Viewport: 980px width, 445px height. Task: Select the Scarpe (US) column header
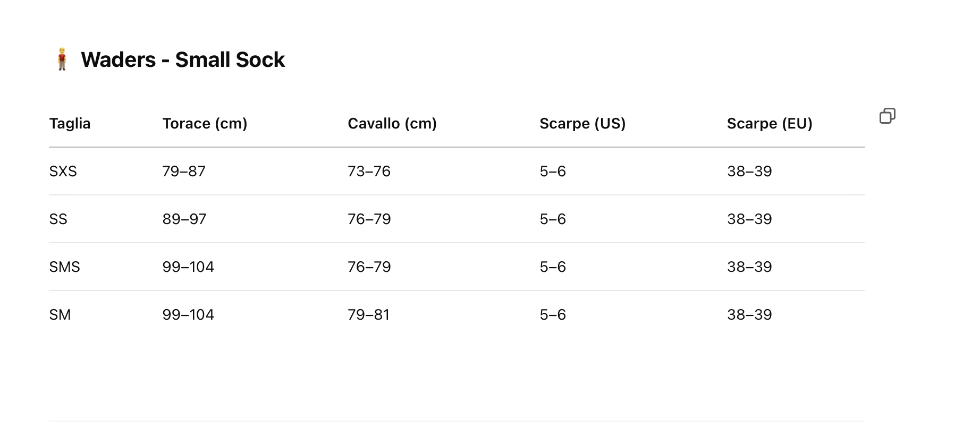(582, 124)
